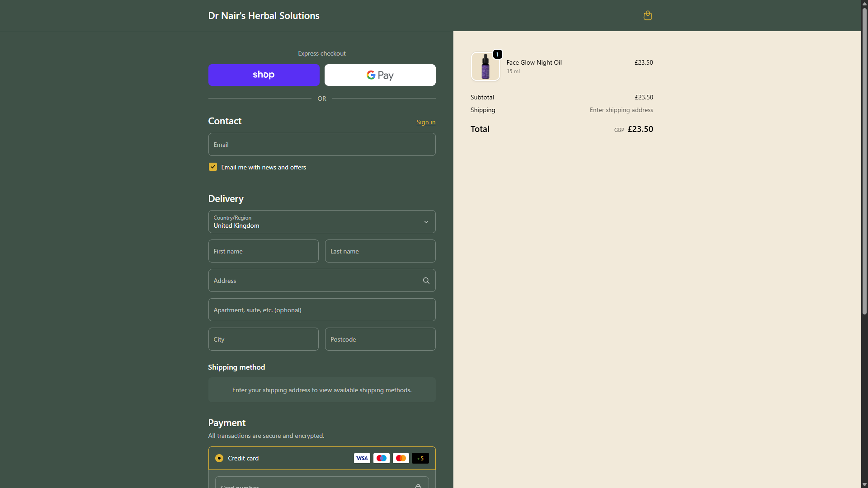Viewport: 868px width, 488px height.
Task: Click the lock icon in card number field
Action: (418, 485)
